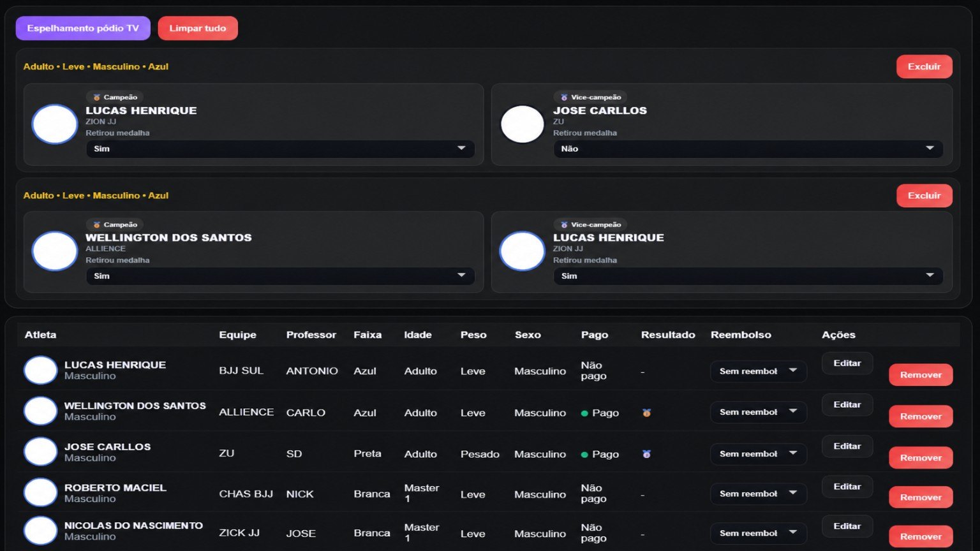Remove Wellington dos Santos from the list
This screenshot has width=980, height=551.
click(921, 416)
